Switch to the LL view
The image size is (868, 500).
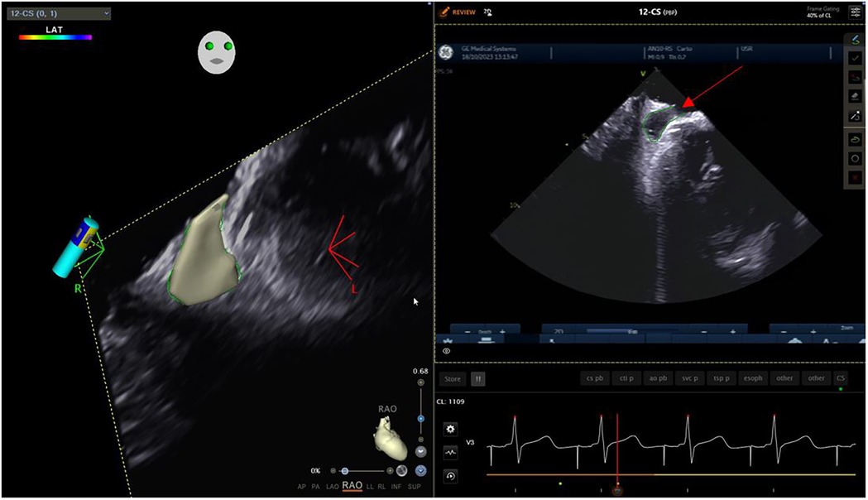(x=370, y=487)
